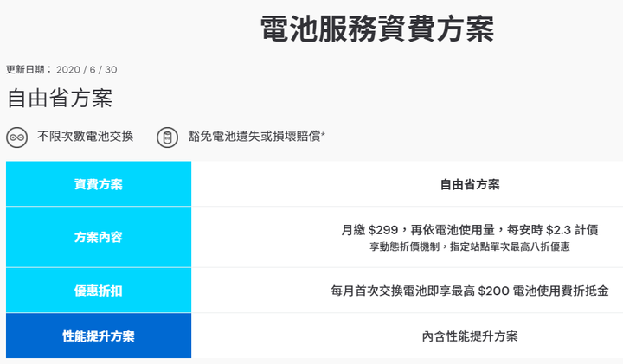Click the 享動態折價機制 fine print line
Screen dimensions: 623x364
470,246
